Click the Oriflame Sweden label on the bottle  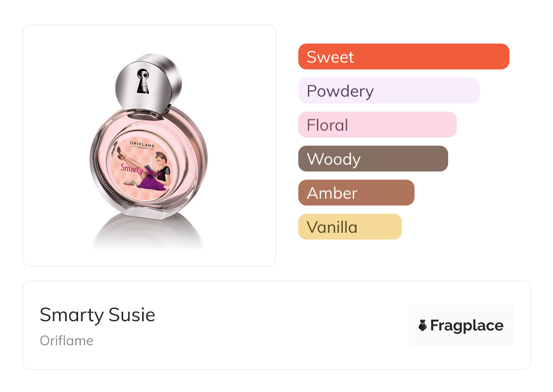[x=143, y=145]
